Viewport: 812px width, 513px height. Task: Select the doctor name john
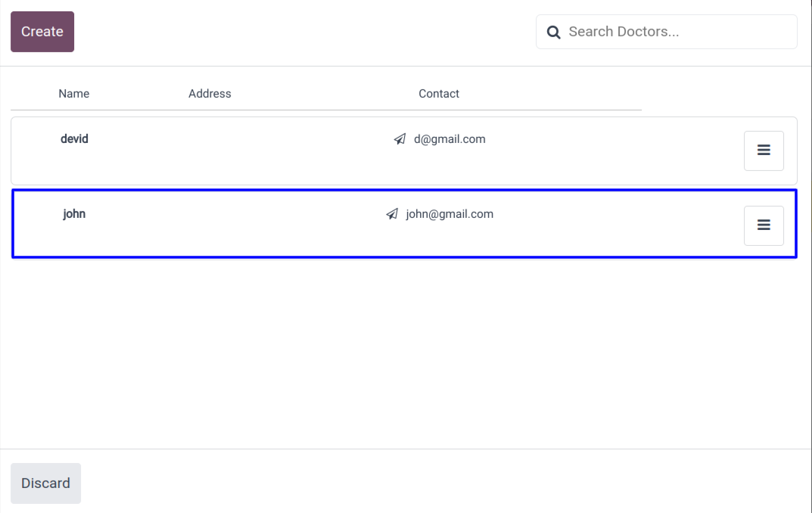pyautogui.click(x=74, y=214)
